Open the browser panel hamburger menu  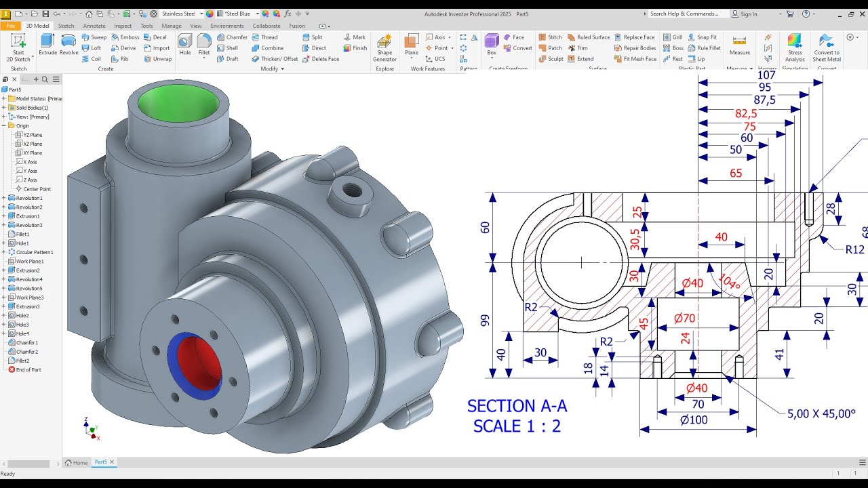tap(56, 79)
